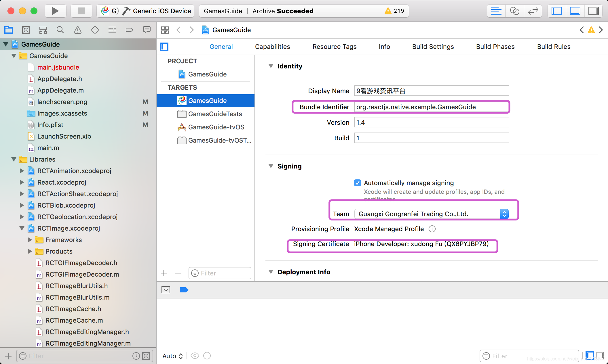Uncheck Automatically manage signing
The width and height of the screenshot is (608, 364).
coord(358,183)
